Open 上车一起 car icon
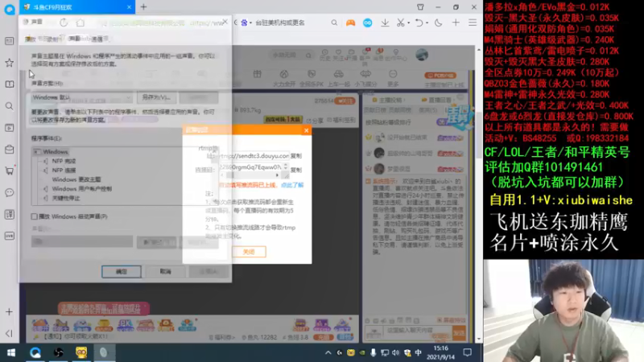The image size is (644, 362). click(338, 77)
